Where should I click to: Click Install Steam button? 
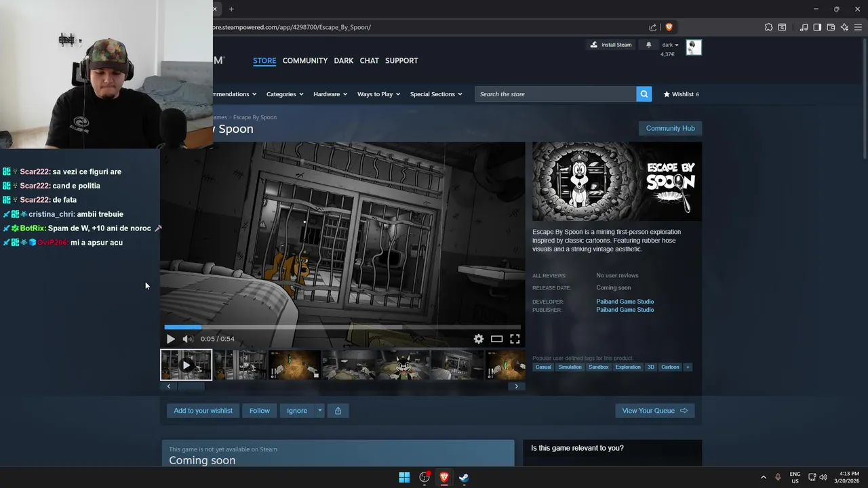611,45
